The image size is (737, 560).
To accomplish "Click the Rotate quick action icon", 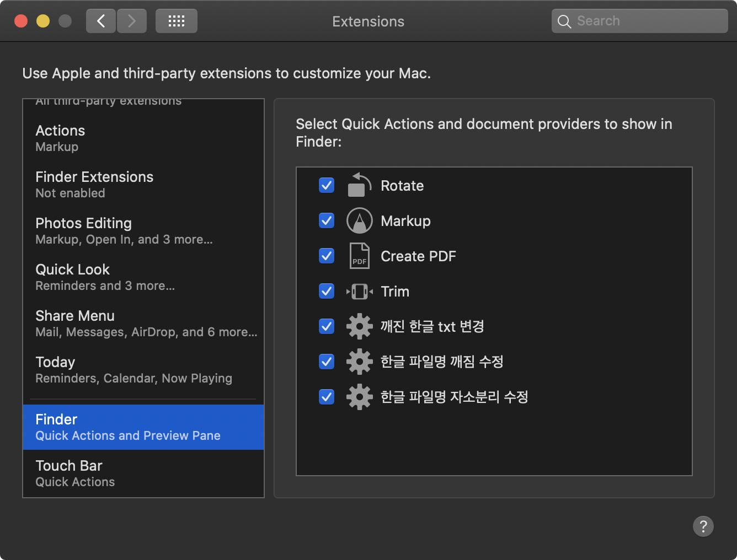I will click(359, 186).
